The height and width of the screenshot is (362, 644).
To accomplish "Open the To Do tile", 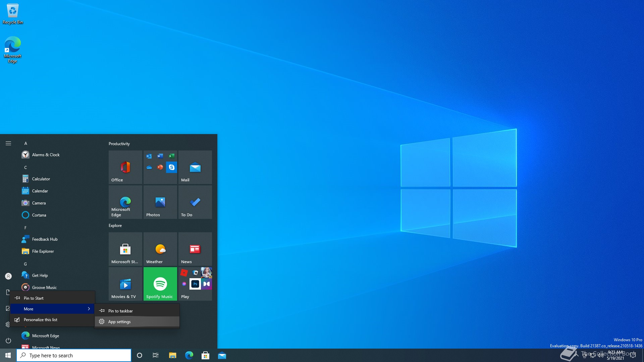I will click(x=195, y=202).
